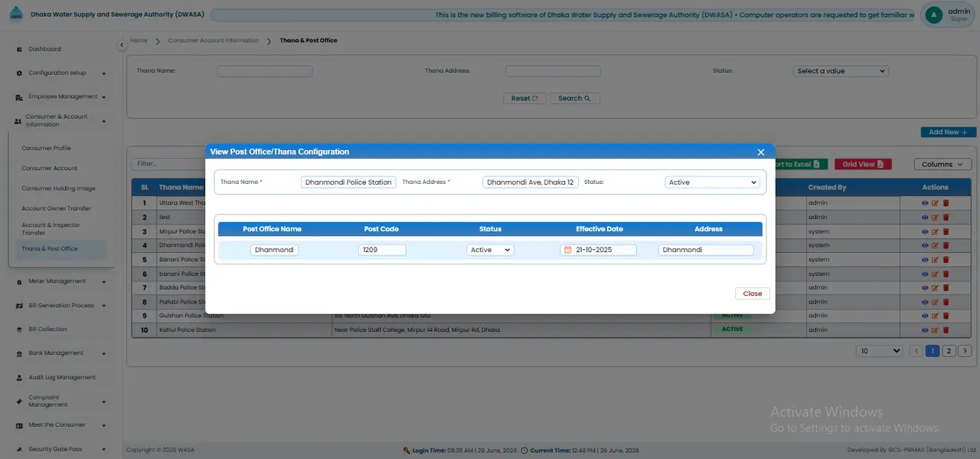Open the Consumer Profile submenu item

[46, 148]
